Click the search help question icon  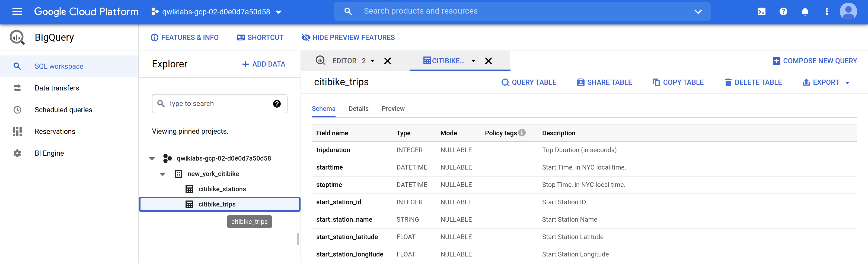(x=277, y=104)
